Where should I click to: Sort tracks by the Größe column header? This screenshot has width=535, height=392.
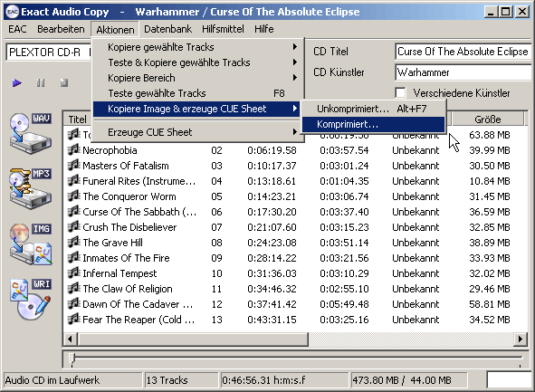(488, 120)
